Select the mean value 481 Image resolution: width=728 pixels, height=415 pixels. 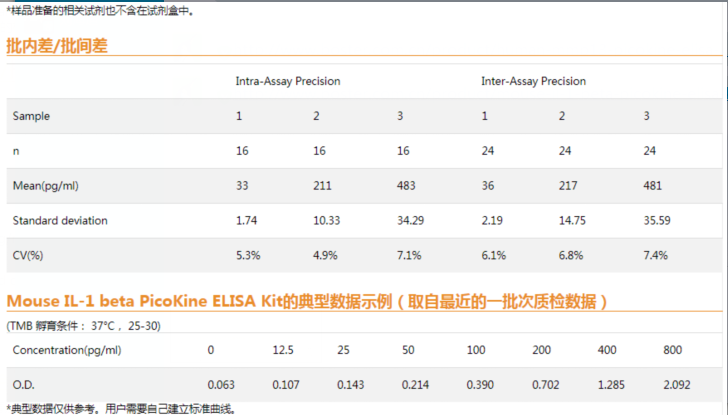coord(652,185)
